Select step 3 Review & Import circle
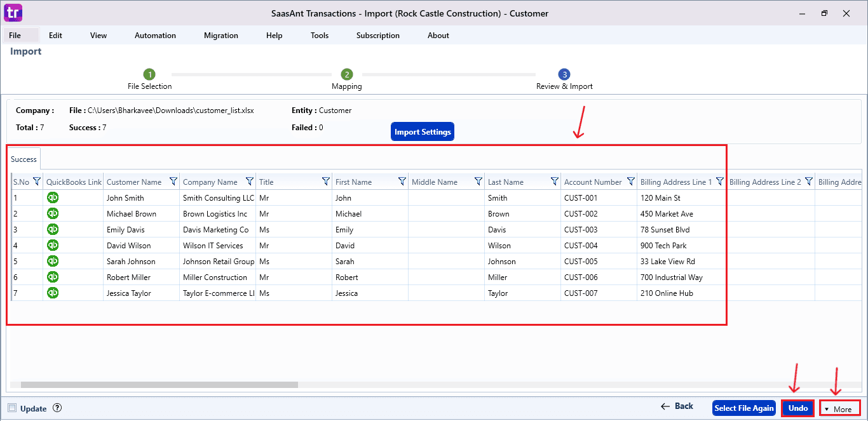The width and height of the screenshot is (868, 421). [x=564, y=75]
